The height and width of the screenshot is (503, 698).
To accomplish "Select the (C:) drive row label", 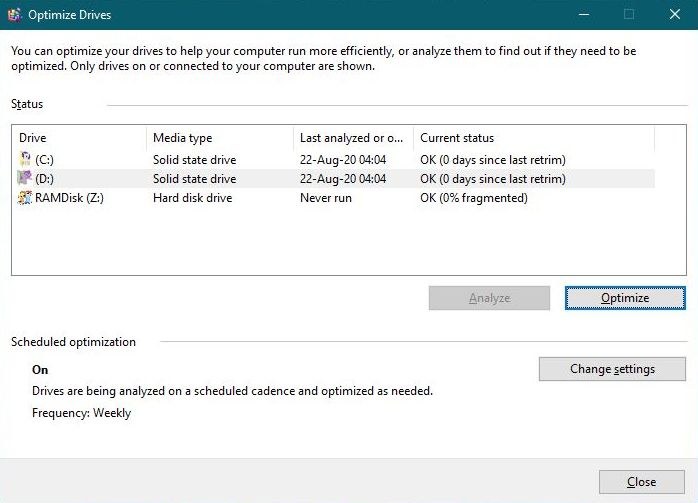I will 44,160.
